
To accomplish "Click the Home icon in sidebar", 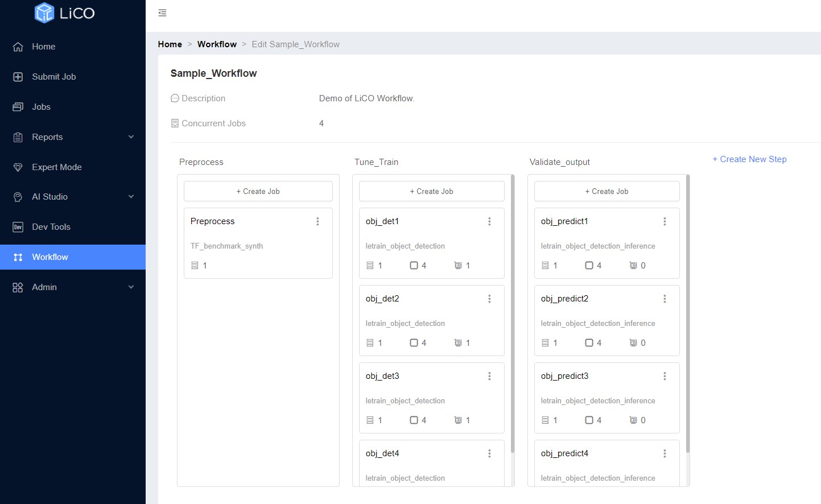I will (18, 47).
